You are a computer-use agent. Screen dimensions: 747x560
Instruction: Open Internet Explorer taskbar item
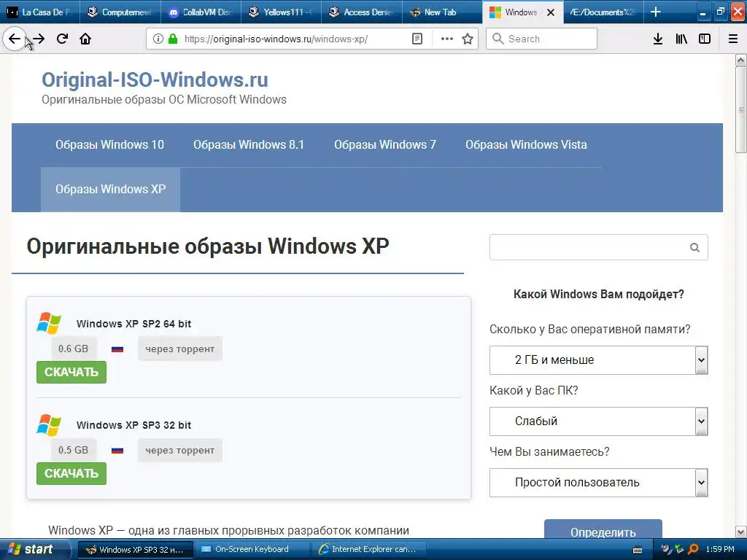[x=368, y=550]
